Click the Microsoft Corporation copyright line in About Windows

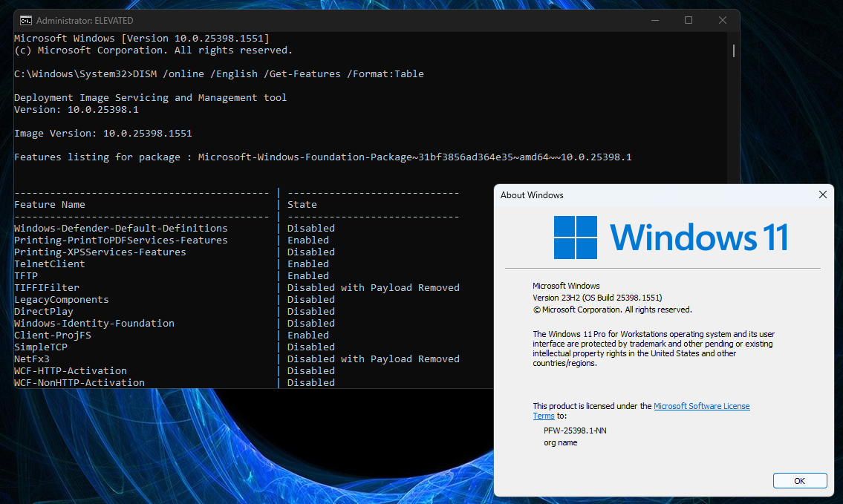point(612,310)
